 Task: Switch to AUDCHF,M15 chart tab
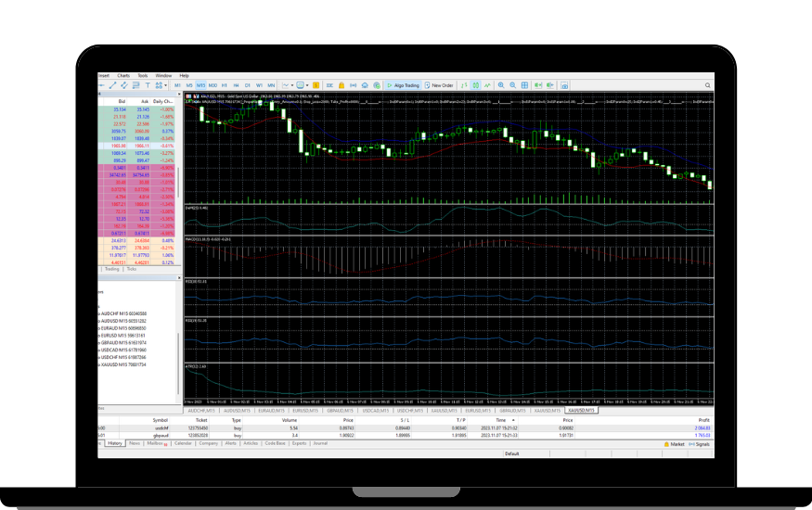pos(201,410)
